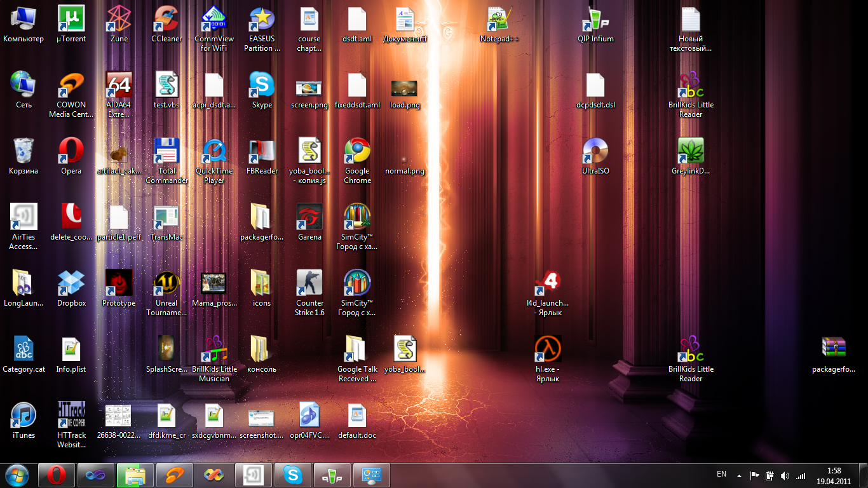
Task: Open the Google Chrome shortcut
Action: tap(357, 151)
